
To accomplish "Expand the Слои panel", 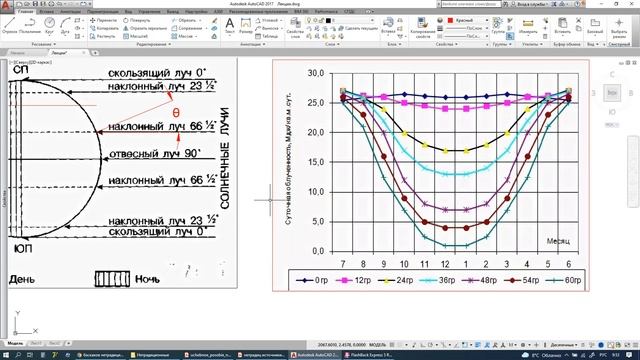I will 332,44.
